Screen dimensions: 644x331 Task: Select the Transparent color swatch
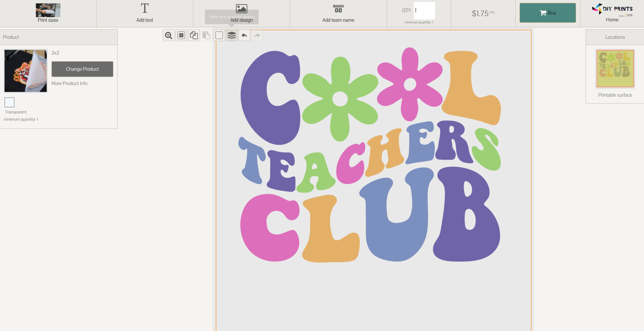pyautogui.click(x=9, y=102)
